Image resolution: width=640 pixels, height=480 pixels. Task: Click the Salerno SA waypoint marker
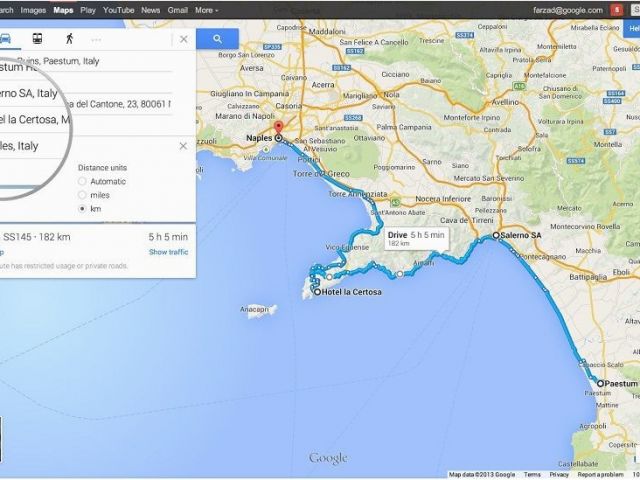coord(496,235)
